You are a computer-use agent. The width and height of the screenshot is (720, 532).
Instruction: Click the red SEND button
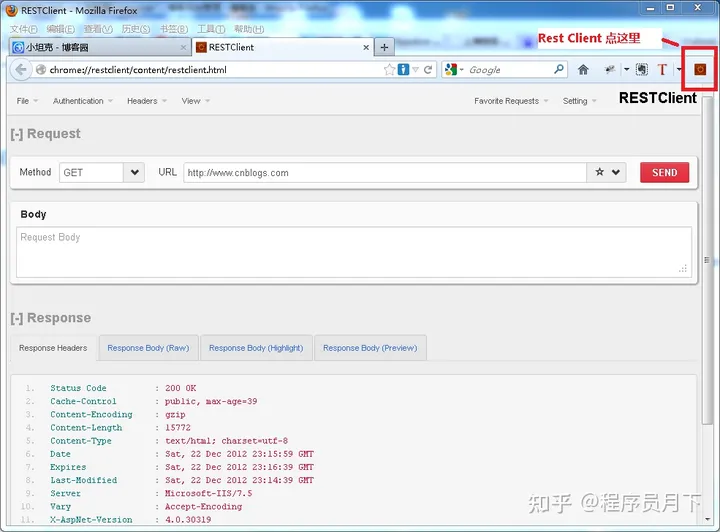point(664,173)
